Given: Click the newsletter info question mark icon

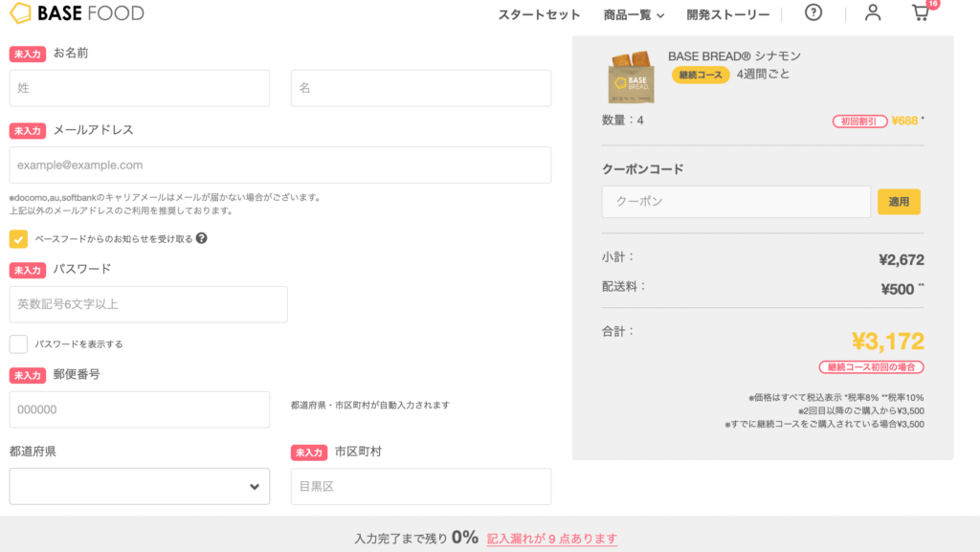Looking at the screenshot, I should (x=201, y=238).
